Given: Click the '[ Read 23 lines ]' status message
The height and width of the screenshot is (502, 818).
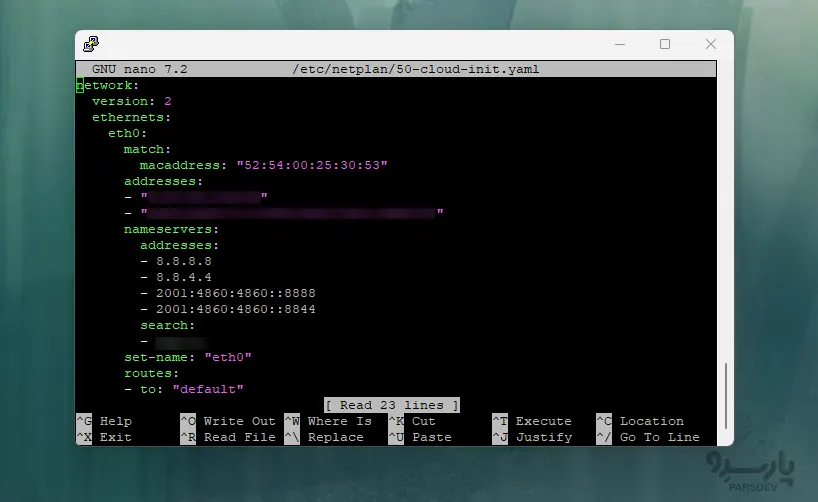Looking at the screenshot, I should tap(392, 405).
